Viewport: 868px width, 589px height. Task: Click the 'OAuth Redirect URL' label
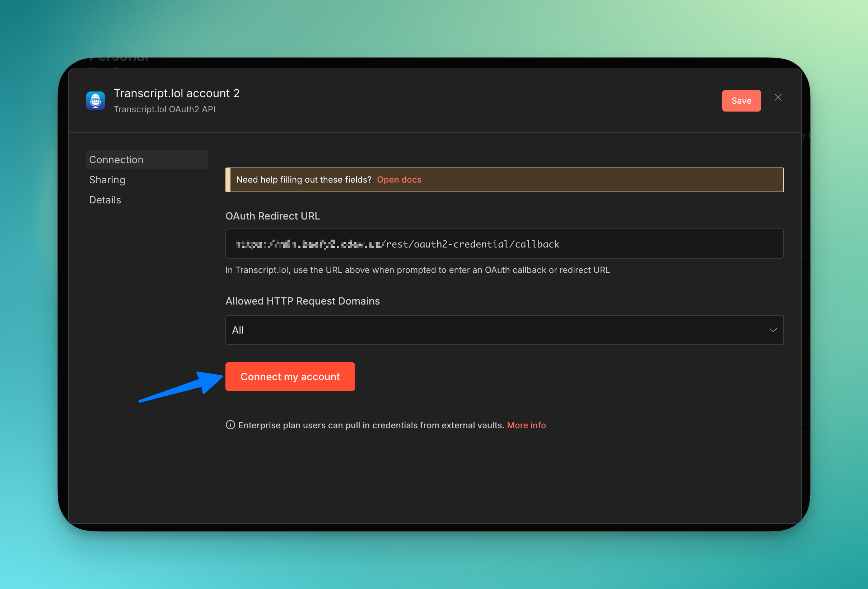tap(273, 216)
